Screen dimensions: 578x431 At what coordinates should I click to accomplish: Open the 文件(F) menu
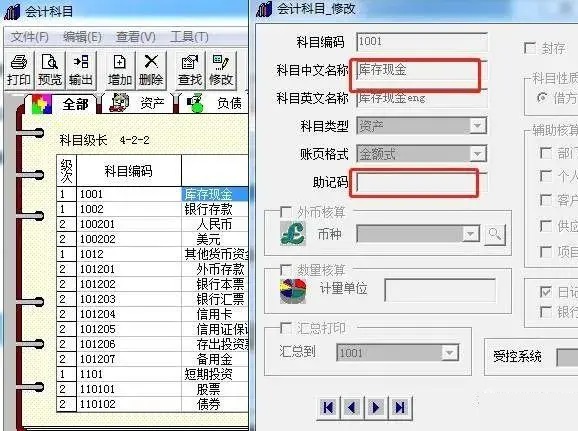pos(29,37)
